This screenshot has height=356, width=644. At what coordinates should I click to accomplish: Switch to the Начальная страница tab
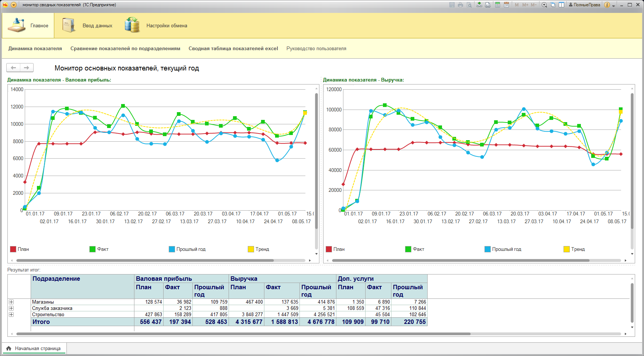[34, 348]
